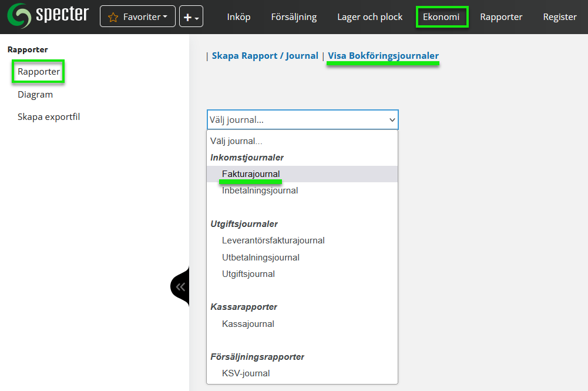588x391 pixels.
Task: Select Rapporter in the sidebar
Action: (39, 72)
